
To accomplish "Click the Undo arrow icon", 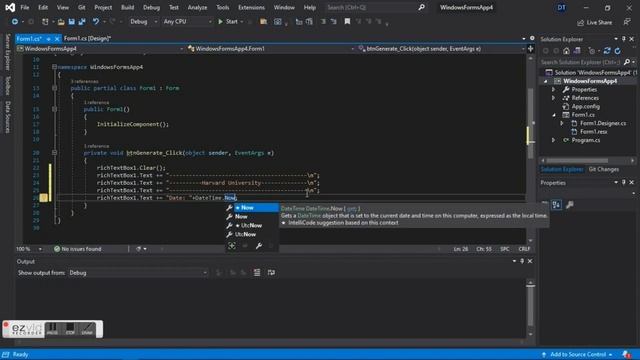I will point(96,22).
